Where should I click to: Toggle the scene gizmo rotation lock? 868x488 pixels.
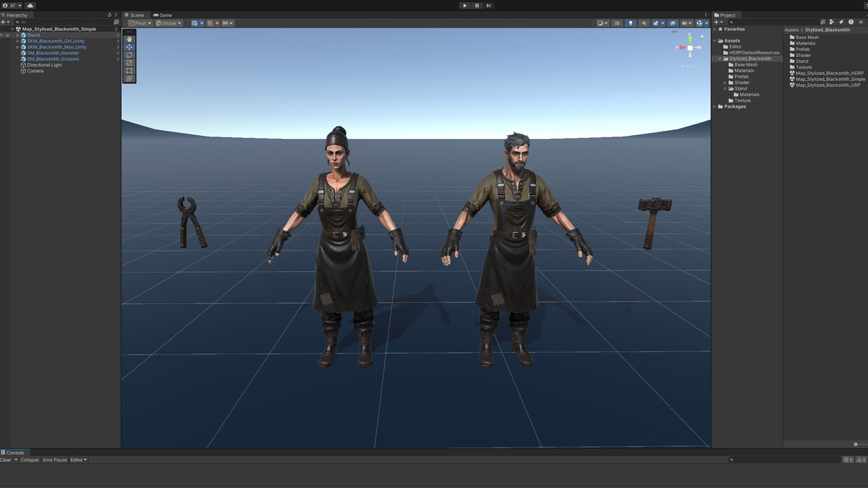pos(702,36)
